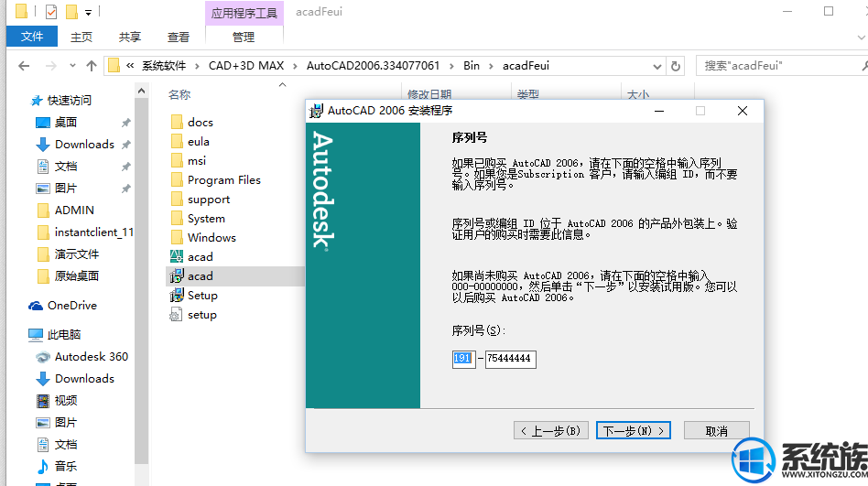Open the docs folder icon

click(177, 122)
